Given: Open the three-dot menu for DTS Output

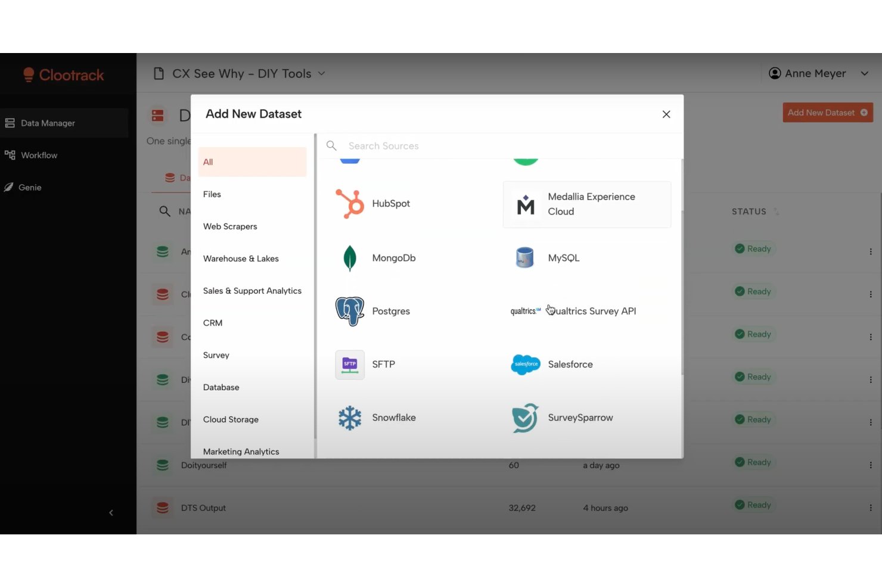Looking at the screenshot, I should pyautogui.click(x=871, y=508).
